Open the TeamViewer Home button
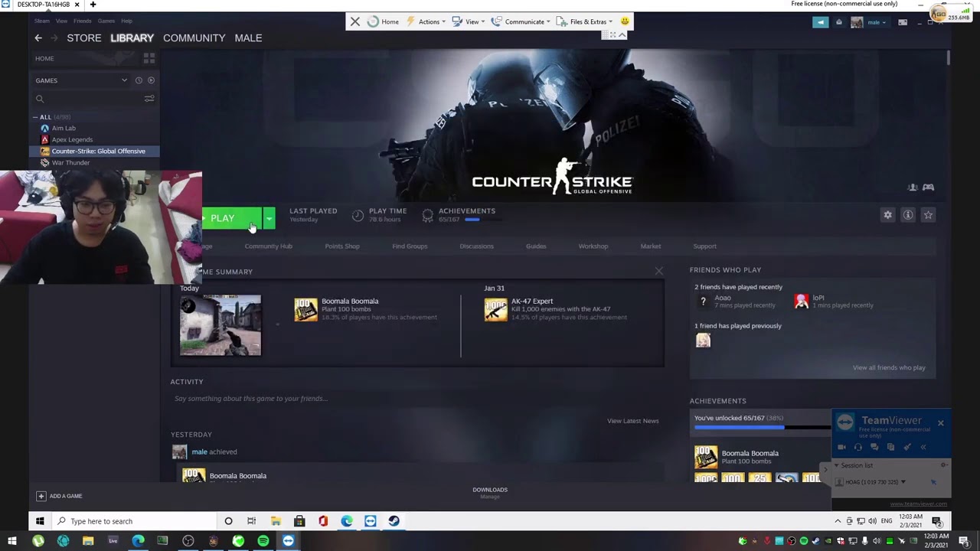 point(383,21)
